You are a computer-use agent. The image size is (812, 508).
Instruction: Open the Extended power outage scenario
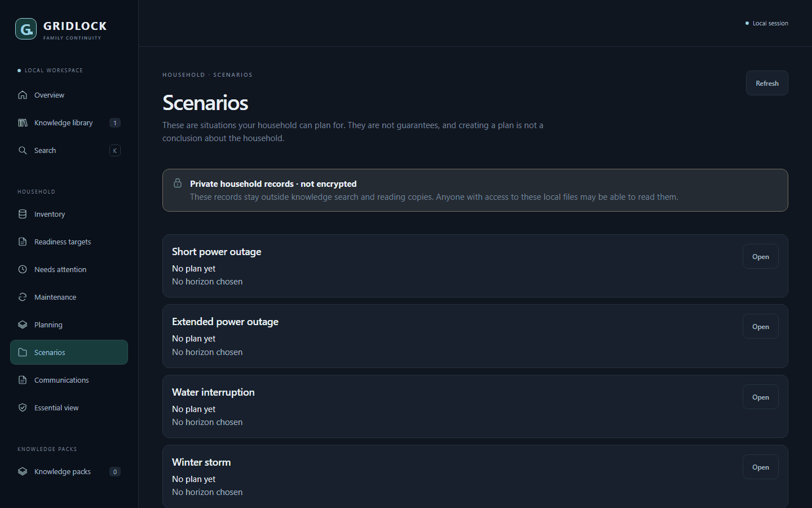[760, 326]
